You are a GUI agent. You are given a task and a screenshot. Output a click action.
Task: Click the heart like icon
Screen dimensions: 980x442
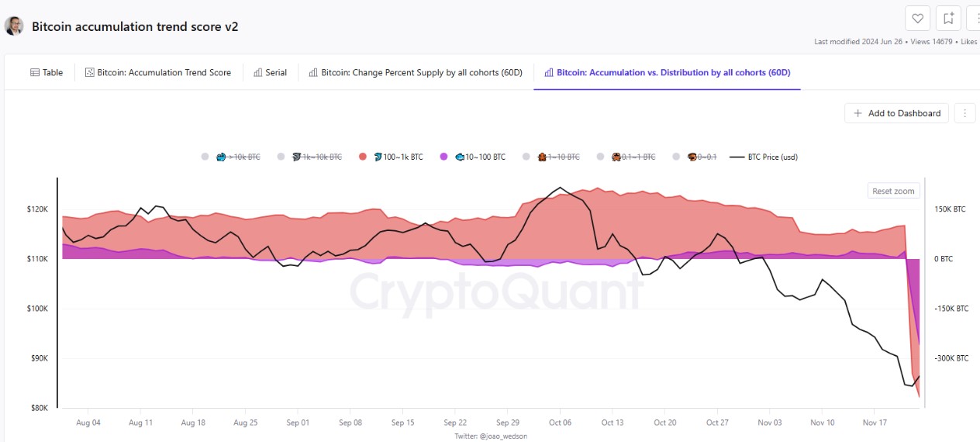coord(917,19)
